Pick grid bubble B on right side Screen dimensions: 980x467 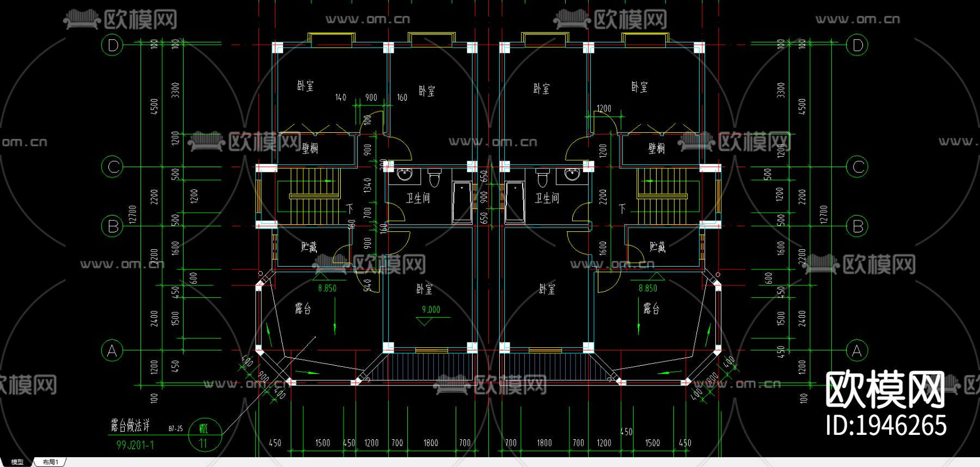click(857, 226)
